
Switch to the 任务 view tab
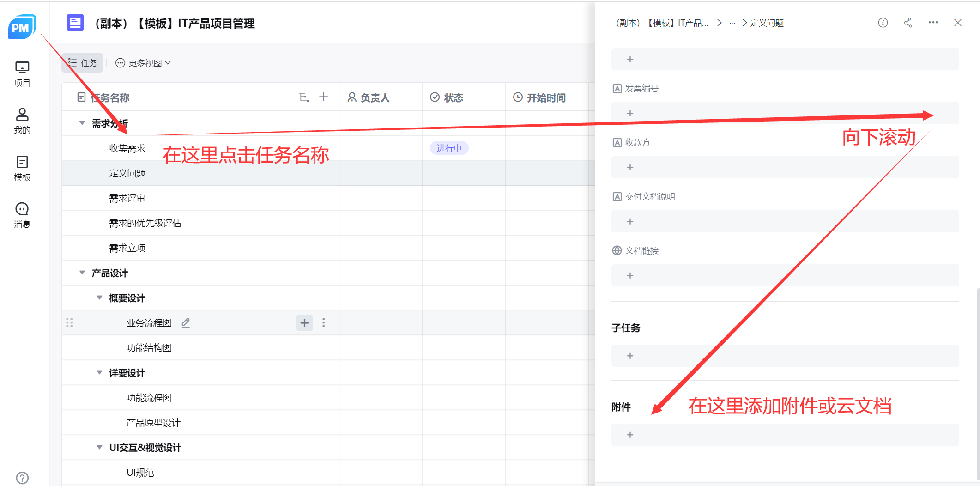[x=83, y=63]
